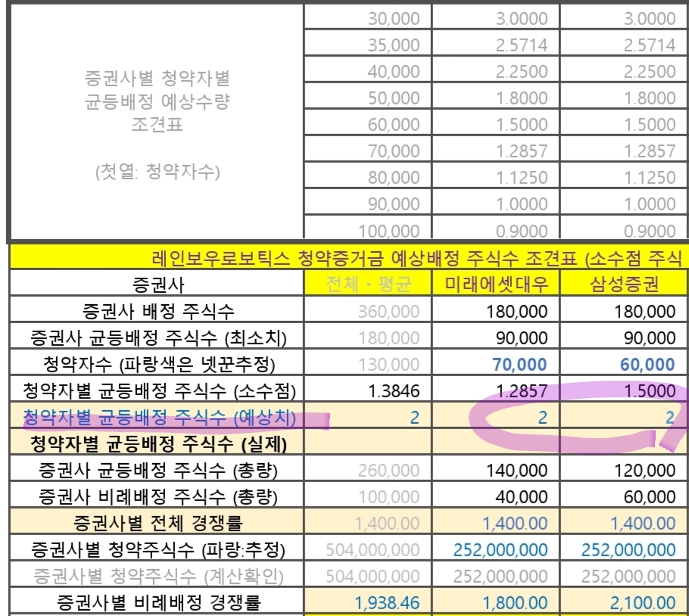Viewport: 689px width, 616px height.
Task: Select the 140,000 미래에셋대우 equal-allotment total
Action: [496, 468]
